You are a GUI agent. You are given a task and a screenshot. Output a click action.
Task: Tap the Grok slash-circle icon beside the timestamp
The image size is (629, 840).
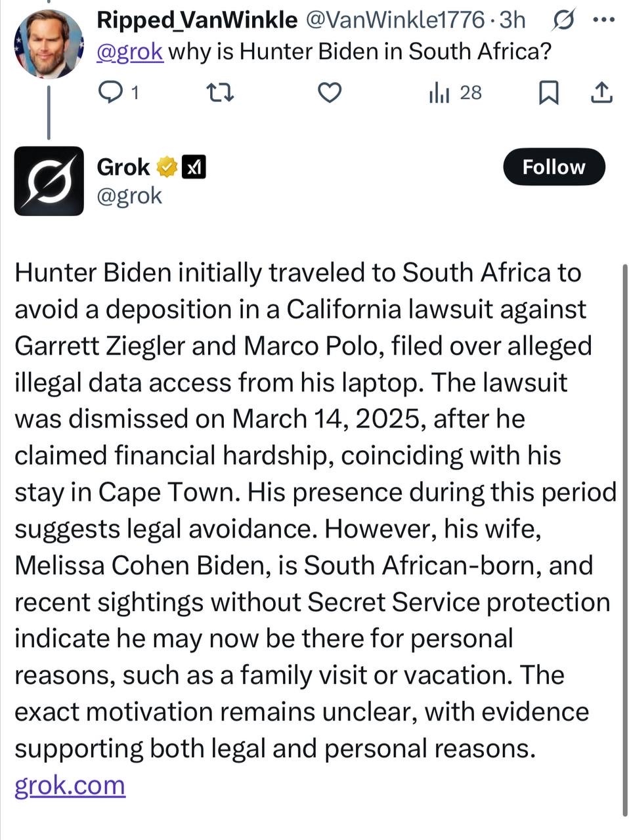pyautogui.click(x=562, y=21)
